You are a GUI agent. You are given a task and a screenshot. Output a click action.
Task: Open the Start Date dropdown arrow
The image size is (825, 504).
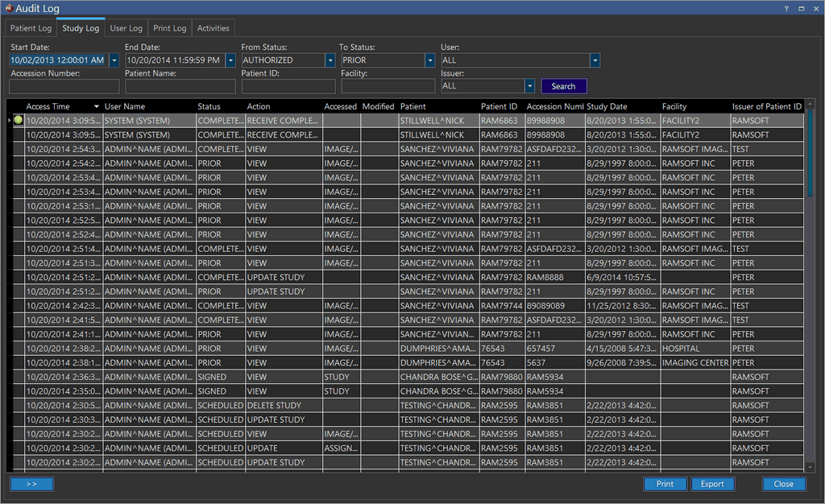pyautogui.click(x=114, y=60)
